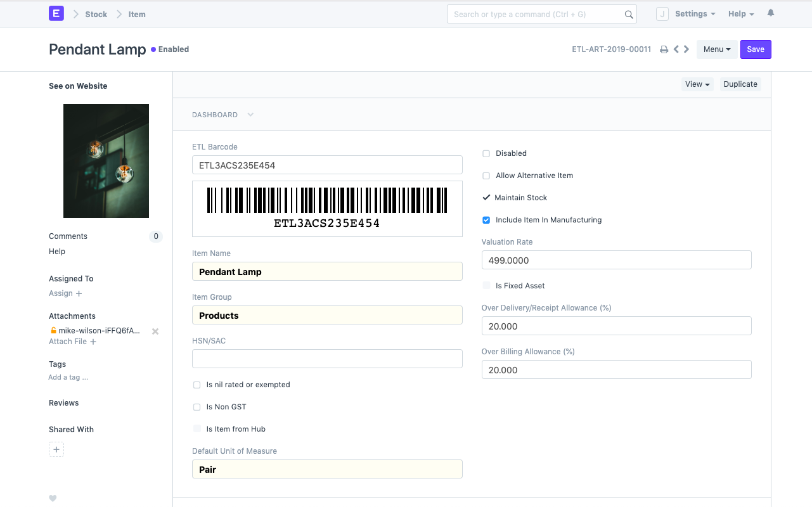This screenshot has height=507, width=812.
Task: Go to next item with right arrow
Action: [x=686, y=49]
